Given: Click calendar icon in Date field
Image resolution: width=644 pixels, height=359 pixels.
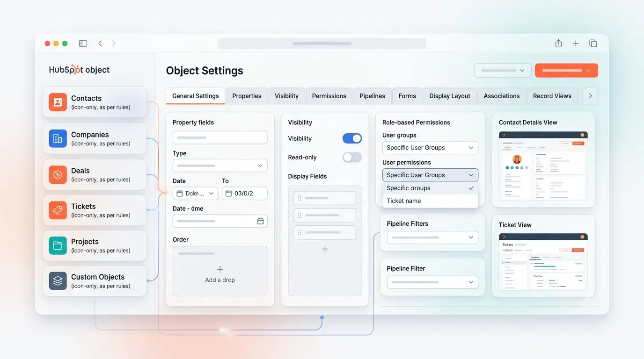Looking at the screenshot, I should tap(180, 193).
